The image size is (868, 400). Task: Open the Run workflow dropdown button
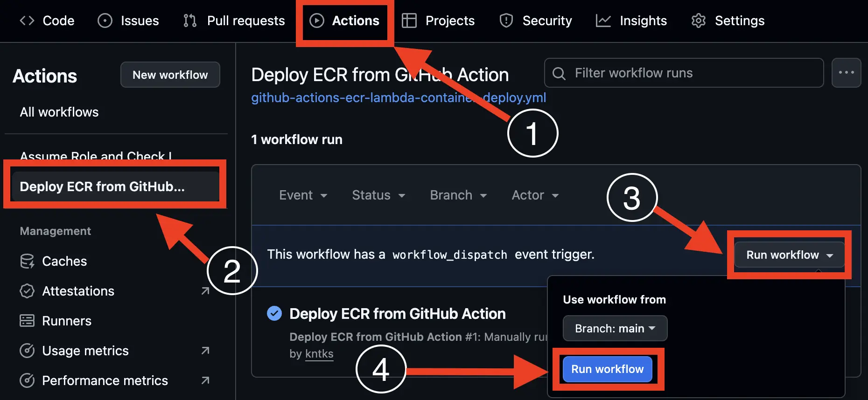click(x=790, y=255)
